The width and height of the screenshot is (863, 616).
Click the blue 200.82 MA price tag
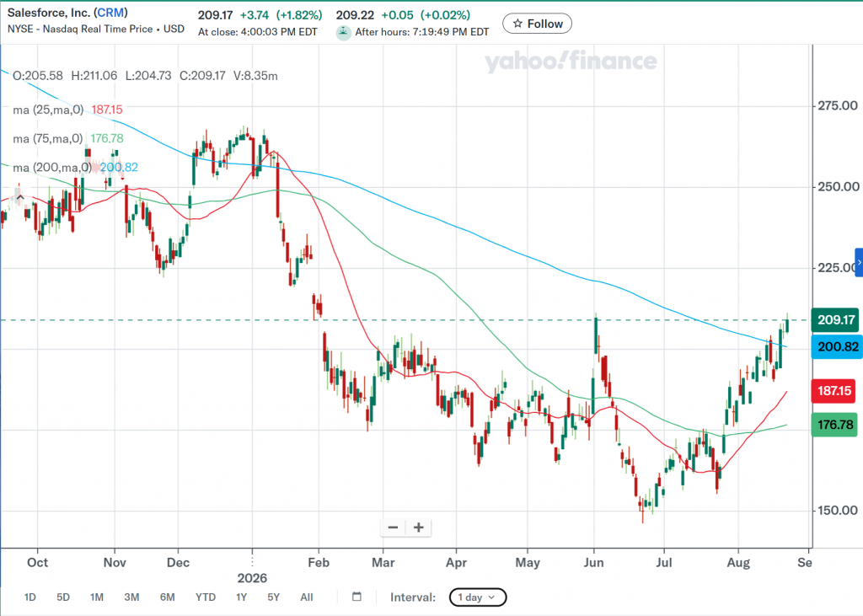tap(837, 347)
